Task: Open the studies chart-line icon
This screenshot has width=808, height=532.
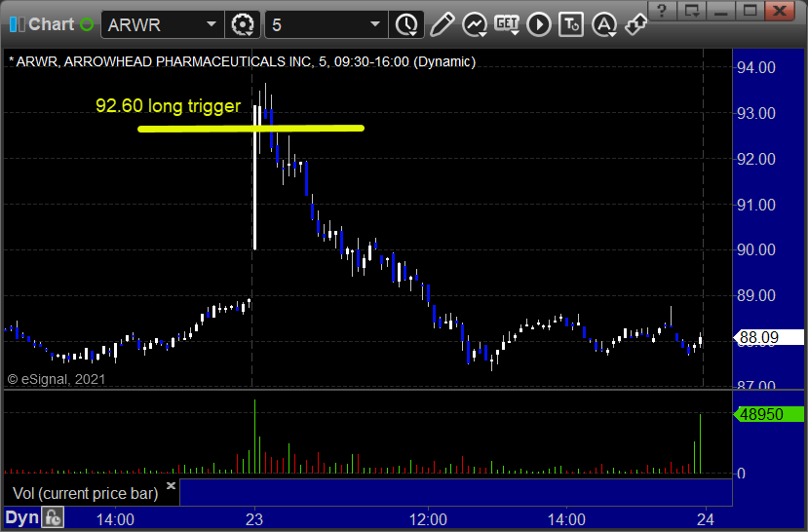Action: click(x=474, y=24)
